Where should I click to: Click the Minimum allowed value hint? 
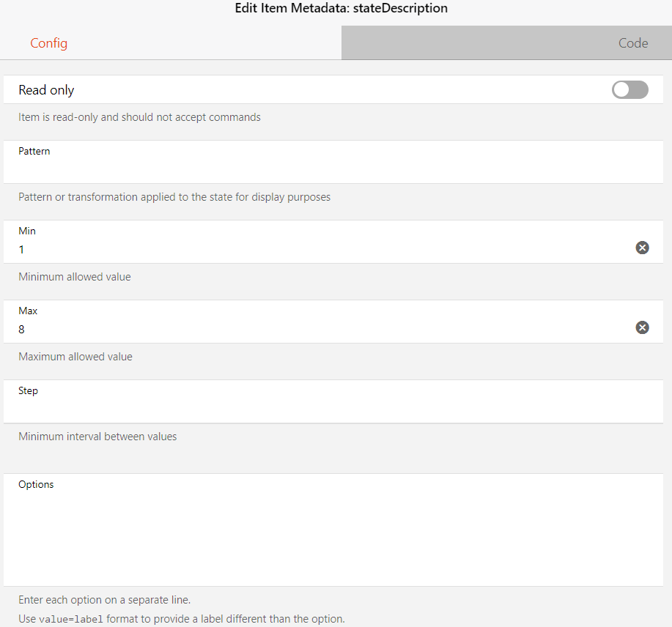pos(75,277)
